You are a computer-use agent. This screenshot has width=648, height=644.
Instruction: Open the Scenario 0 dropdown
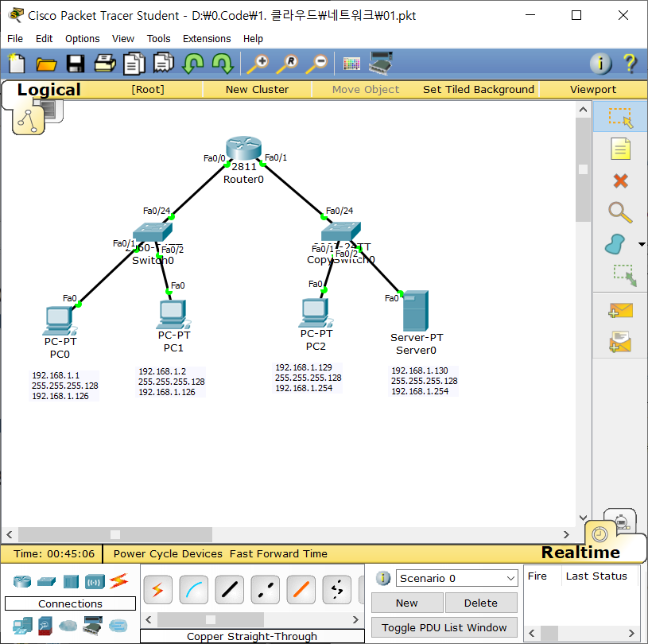click(456, 578)
